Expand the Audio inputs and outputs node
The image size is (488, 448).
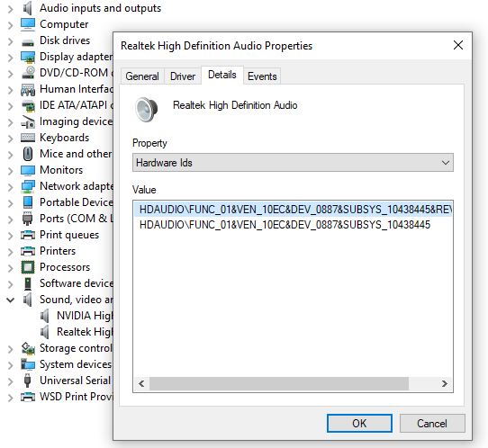coord(11,9)
